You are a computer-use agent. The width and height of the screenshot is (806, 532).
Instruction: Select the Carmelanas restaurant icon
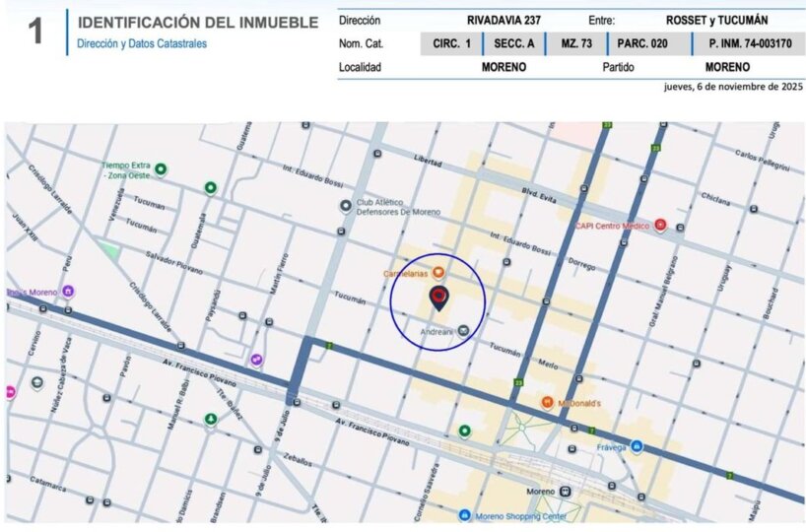pyautogui.click(x=438, y=272)
